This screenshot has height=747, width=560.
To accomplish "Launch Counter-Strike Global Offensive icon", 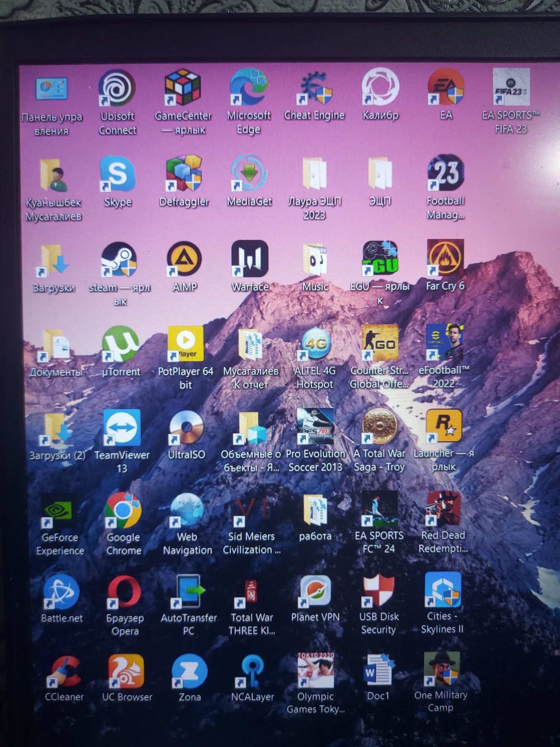I will [380, 342].
